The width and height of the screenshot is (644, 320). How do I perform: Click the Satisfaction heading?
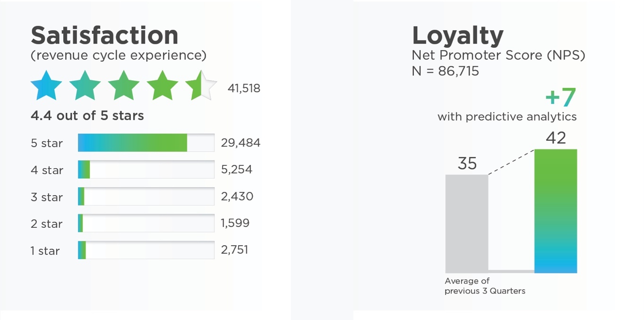[104, 35]
